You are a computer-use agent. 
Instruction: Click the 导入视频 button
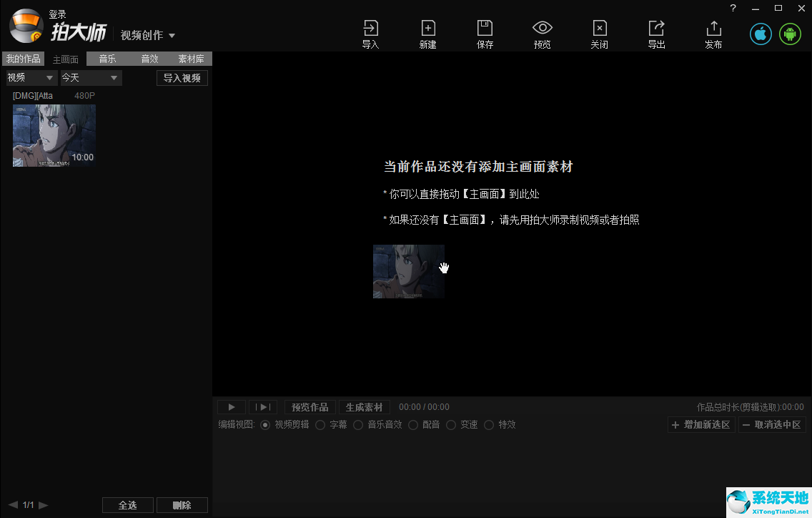point(182,77)
